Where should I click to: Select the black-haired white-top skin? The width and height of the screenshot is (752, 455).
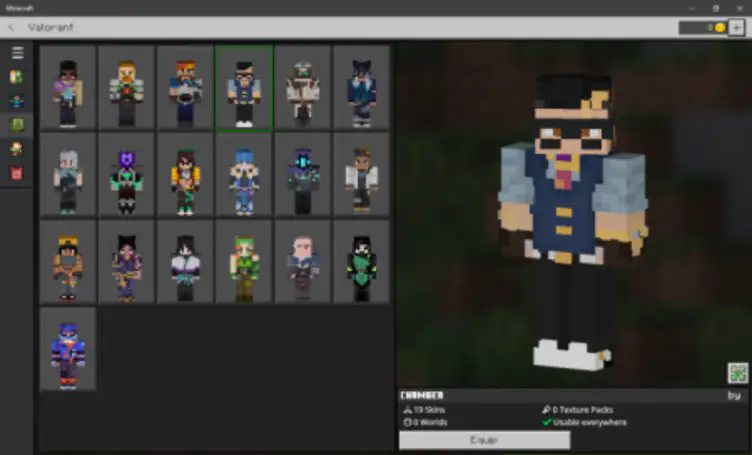tap(185, 262)
